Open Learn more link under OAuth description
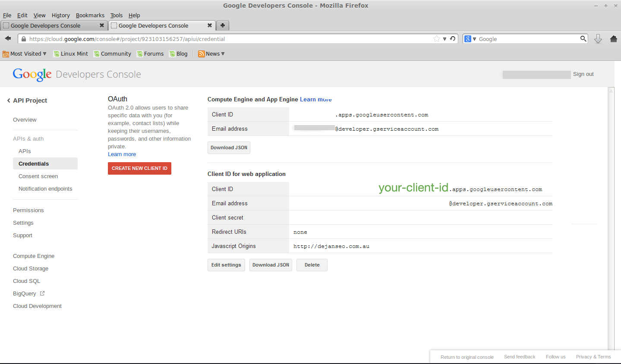The image size is (621, 364). coord(122,154)
